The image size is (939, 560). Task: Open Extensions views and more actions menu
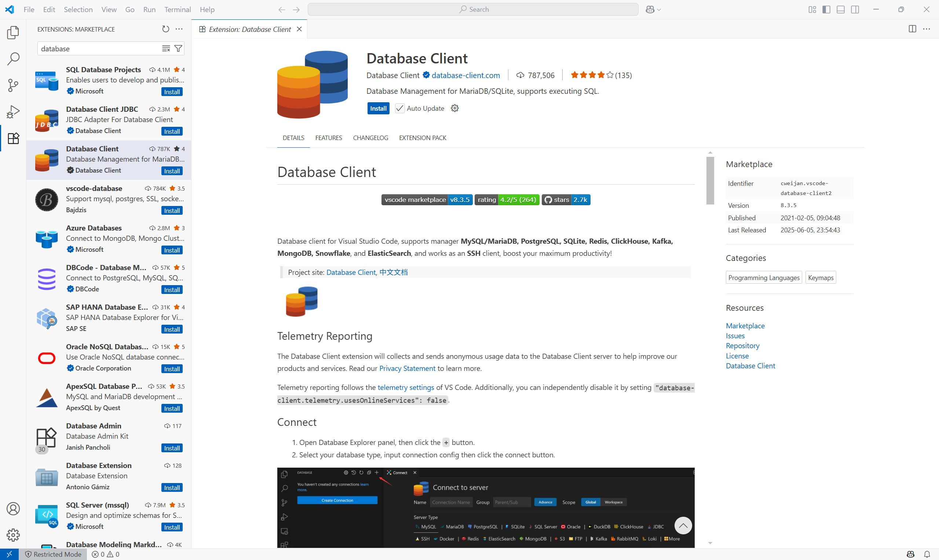tap(179, 29)
